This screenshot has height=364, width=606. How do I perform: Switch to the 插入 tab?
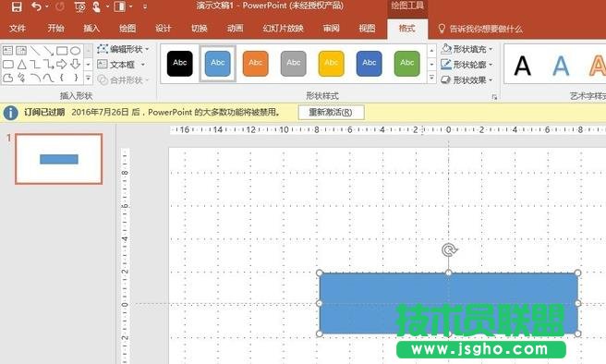[x=91, y=29]
